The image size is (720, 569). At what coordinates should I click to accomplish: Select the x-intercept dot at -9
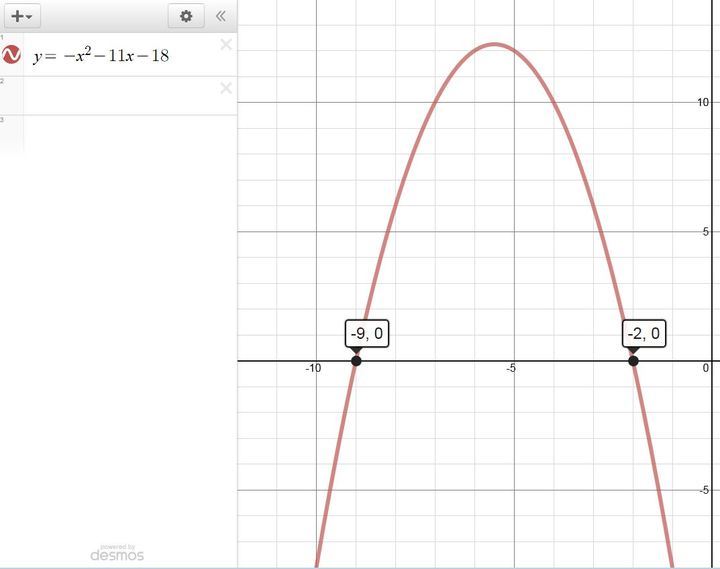[356, 360]
